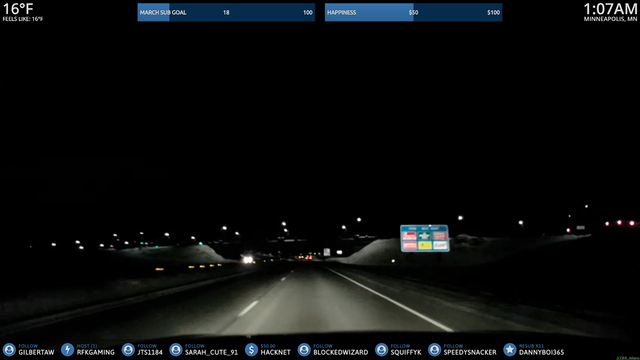
Task: Click the follow icon beside SARAH_CUTE_91
Action: coord(176,350)
